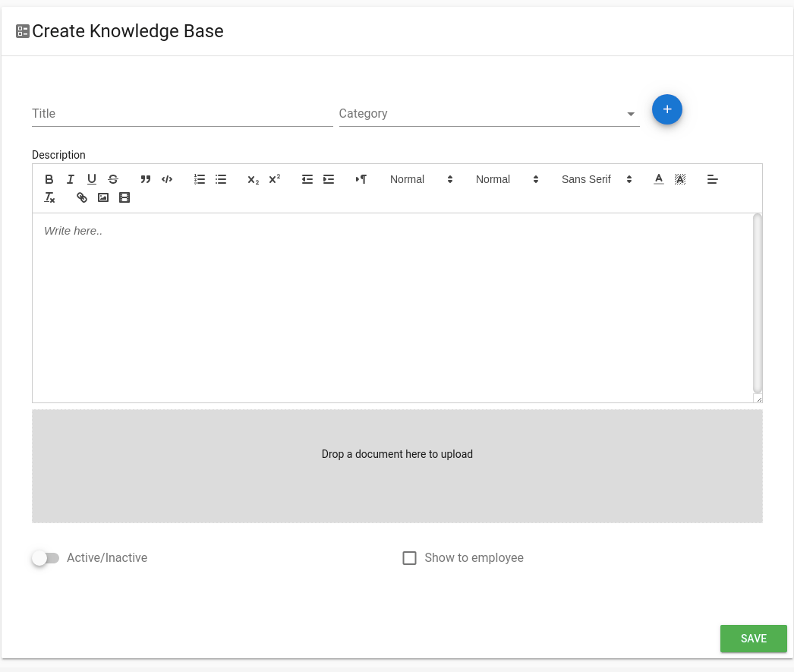794x672 pixels.
Task: Check the Show to employee checkbox
Action: (410, 558)
